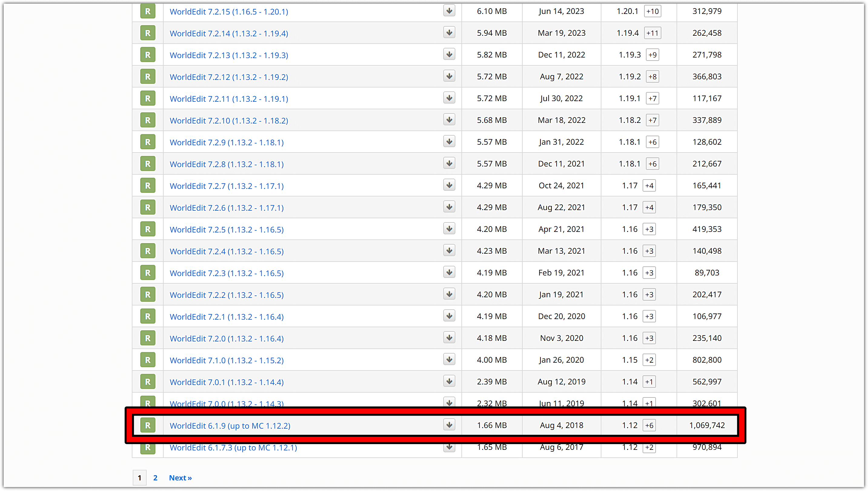868x491 pixels.
Task: Download WorldEdit 7.2.9 arrow icon
Action: coord(449,142)
